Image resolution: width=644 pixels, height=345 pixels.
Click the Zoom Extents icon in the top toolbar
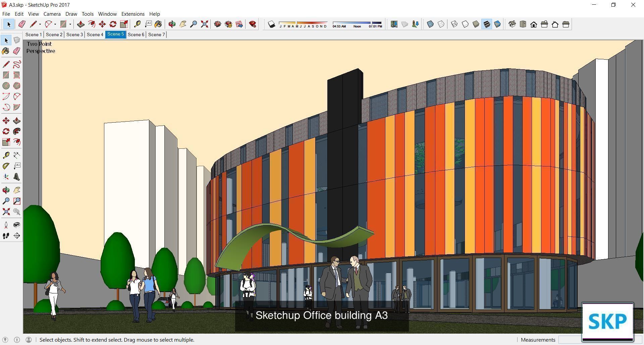click(204, 24)
